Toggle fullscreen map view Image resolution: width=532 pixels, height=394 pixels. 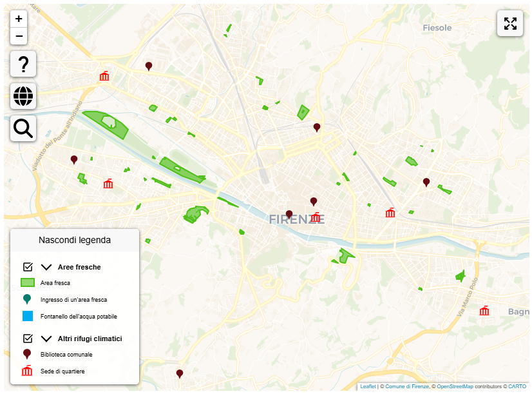point(510,23)
